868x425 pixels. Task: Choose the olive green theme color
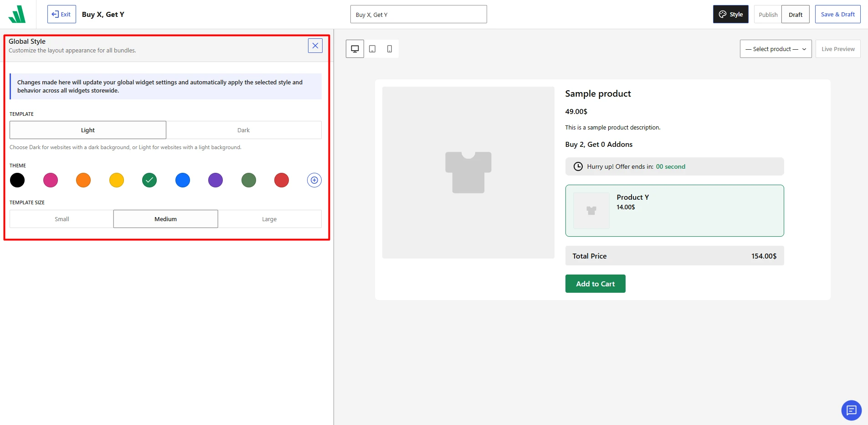(249, 180)
